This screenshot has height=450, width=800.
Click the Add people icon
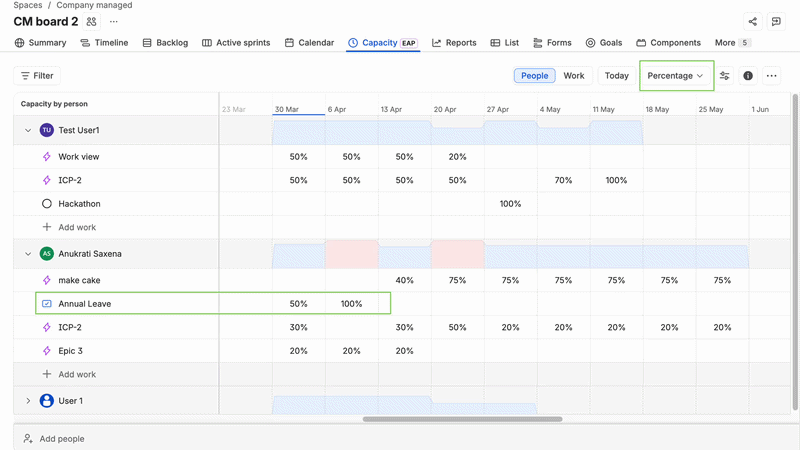click(x=28, y=439)
